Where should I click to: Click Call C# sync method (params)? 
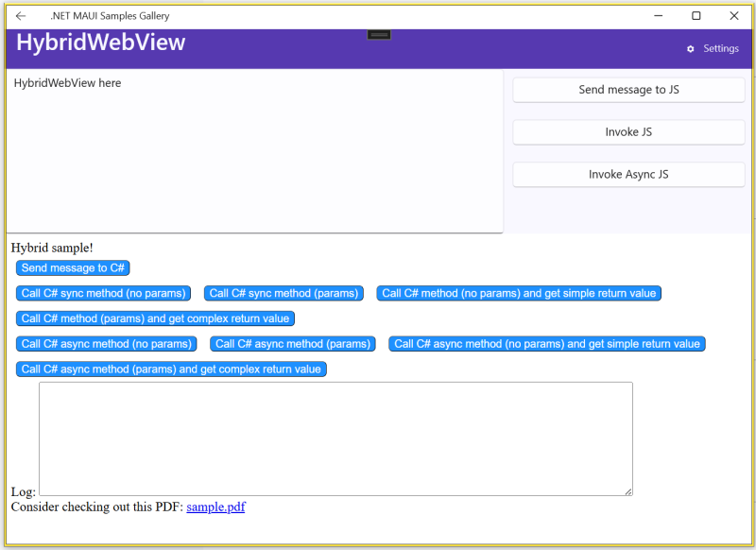point(284,294)
